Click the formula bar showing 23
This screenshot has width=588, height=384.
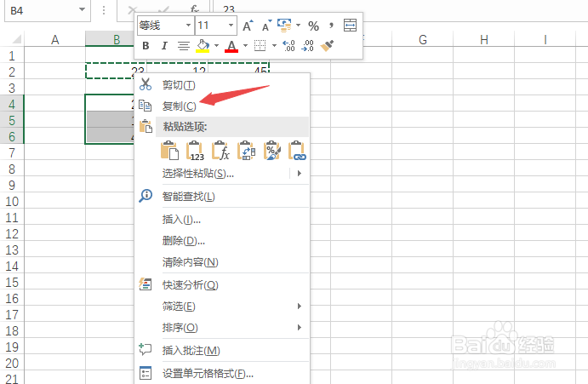point(401,9)
